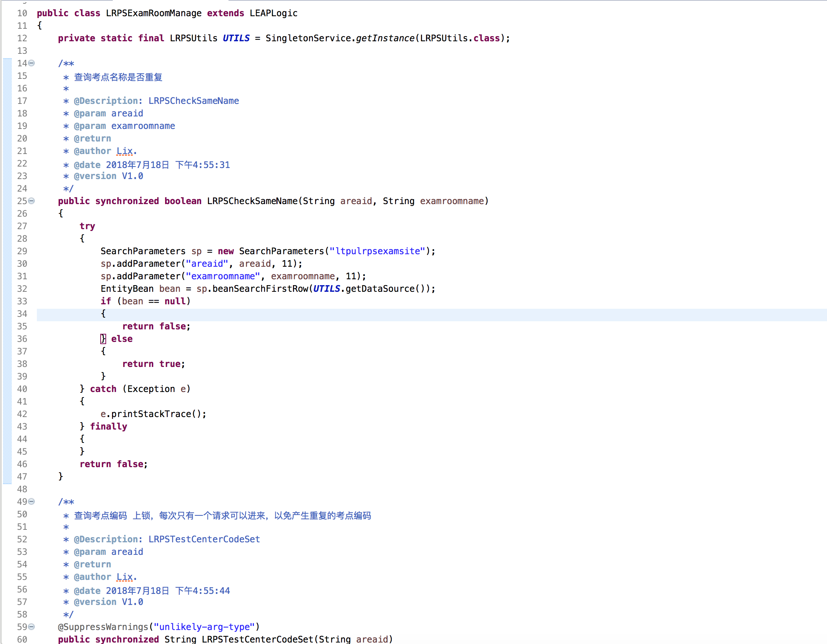This screenshot has width=827, height=644.
Task: Click the examroomname parameter in the line 25 signature
Action: tap(452, 201)
